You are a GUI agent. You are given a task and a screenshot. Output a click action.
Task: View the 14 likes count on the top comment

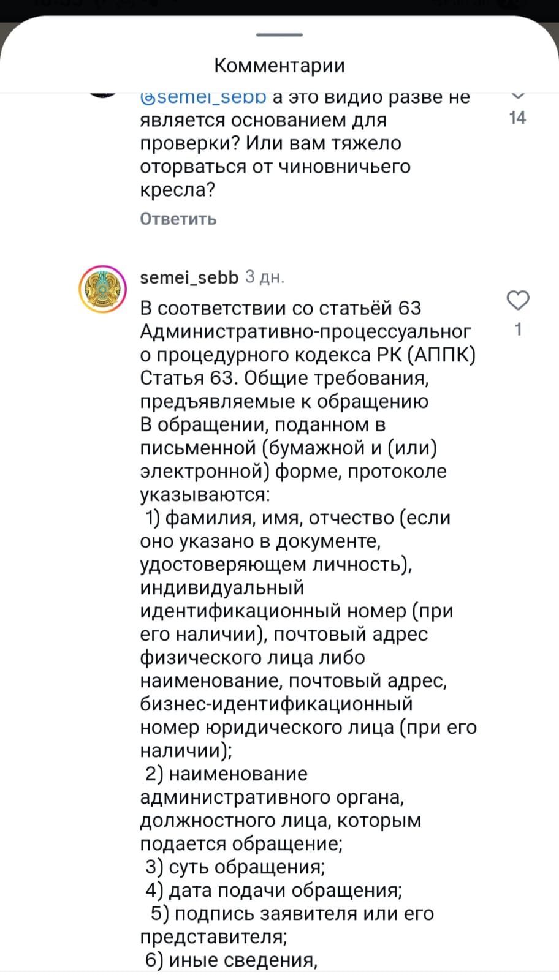[x=517, y=118]
